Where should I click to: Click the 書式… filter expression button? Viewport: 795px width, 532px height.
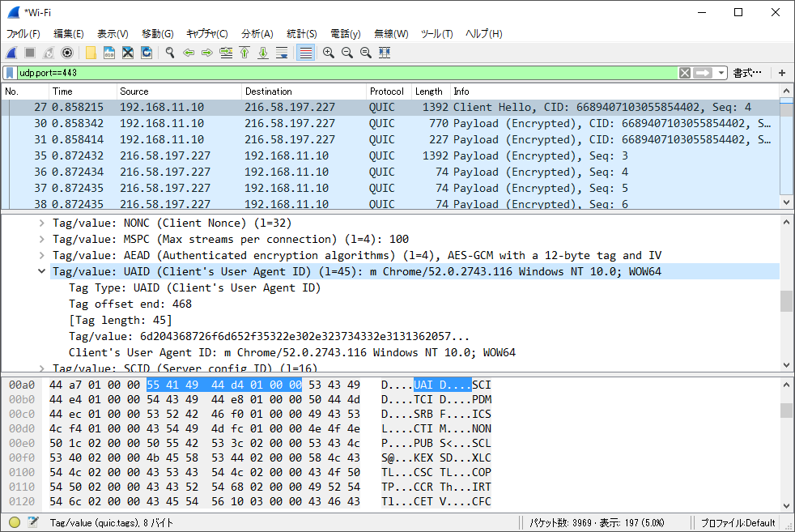[746, 73]
